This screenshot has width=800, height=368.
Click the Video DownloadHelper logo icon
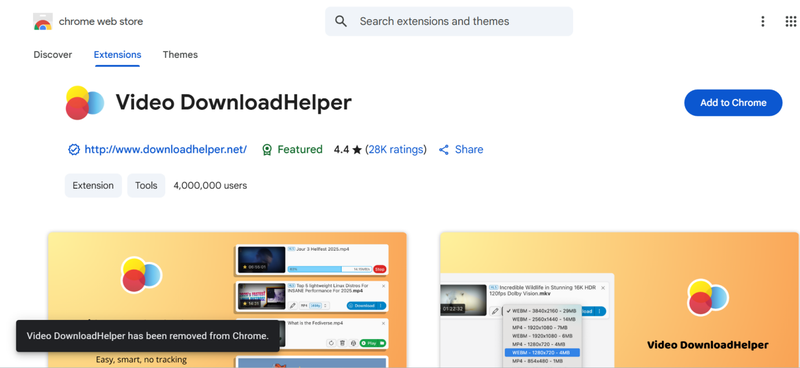(x=85, y=103)
